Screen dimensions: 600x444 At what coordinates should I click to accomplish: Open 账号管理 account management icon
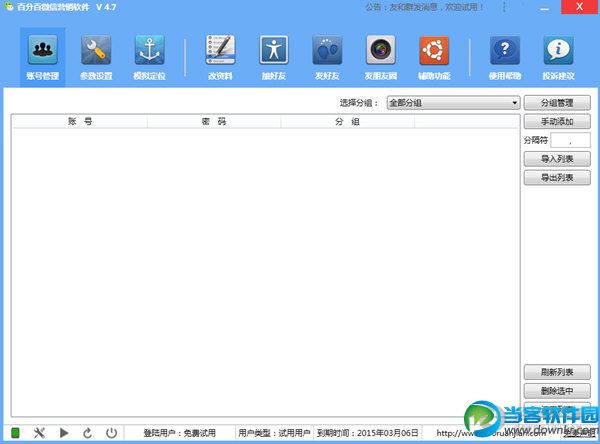pyautogui.click(x=42, y=50)
